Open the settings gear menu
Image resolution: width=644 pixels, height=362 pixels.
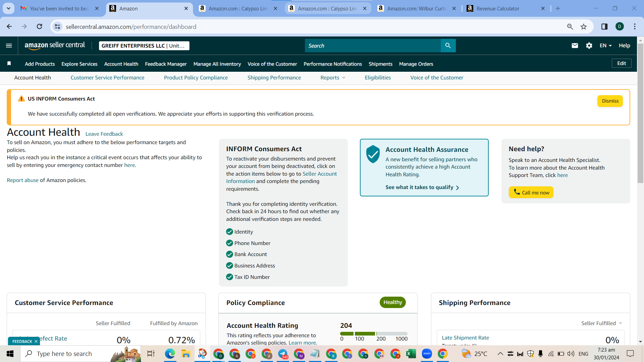click(589, 46)
